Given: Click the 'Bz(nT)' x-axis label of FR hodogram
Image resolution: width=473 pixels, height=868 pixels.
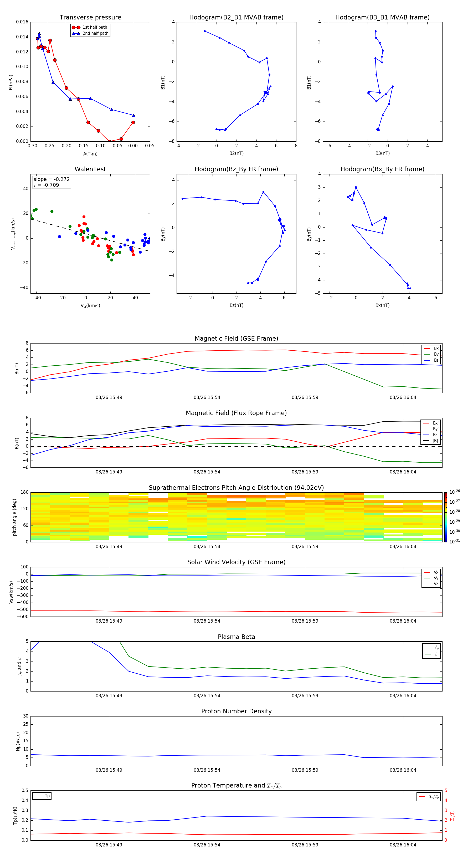Looking at the screenshot, I should pos(236,305).
